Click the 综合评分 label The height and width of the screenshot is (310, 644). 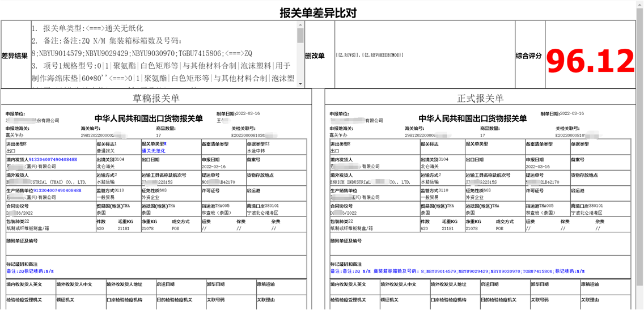(x=529, y=56)
